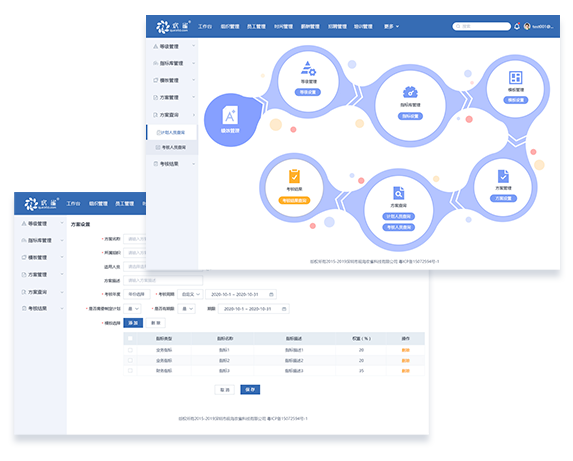Click the orange clipboard checkmark icon
The image size is (573, 461).
point(294,176)
